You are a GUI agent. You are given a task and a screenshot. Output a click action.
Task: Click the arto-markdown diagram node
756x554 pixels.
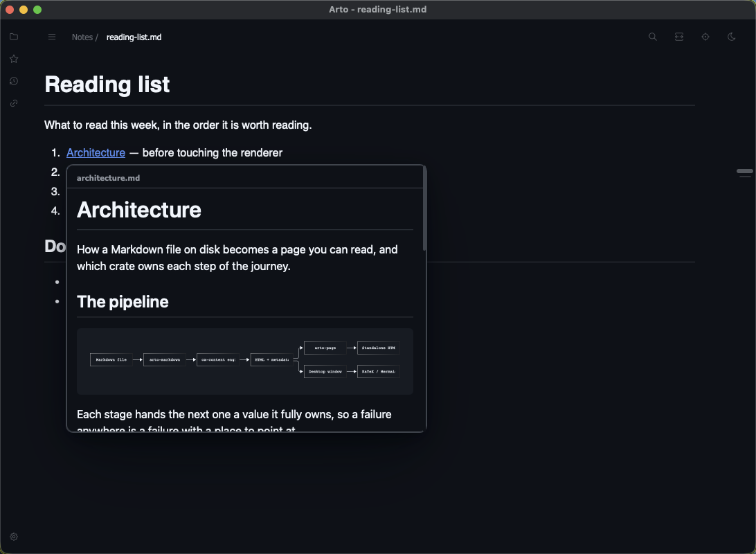click(164, 359)
